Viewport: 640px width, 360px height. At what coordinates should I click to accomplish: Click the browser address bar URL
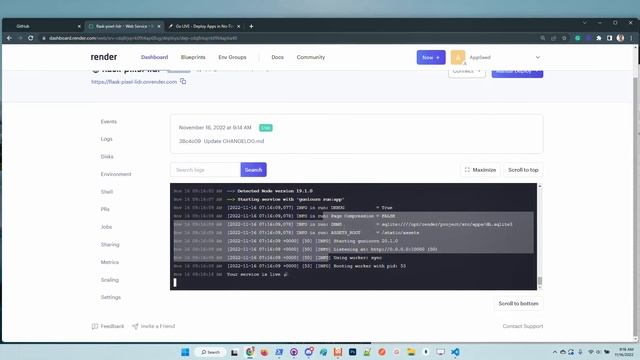pyautogui.click(x=143, y=38)
